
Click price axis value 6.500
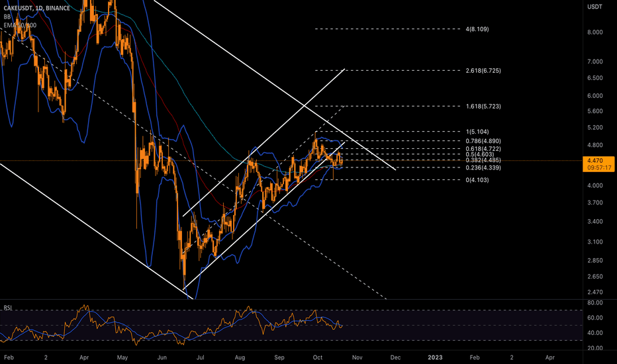[595, 78]
